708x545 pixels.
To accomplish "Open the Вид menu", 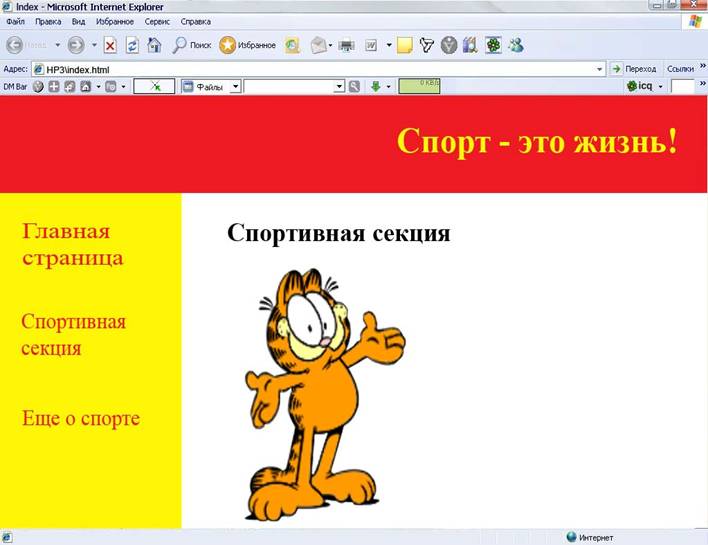I will [79, 21].
